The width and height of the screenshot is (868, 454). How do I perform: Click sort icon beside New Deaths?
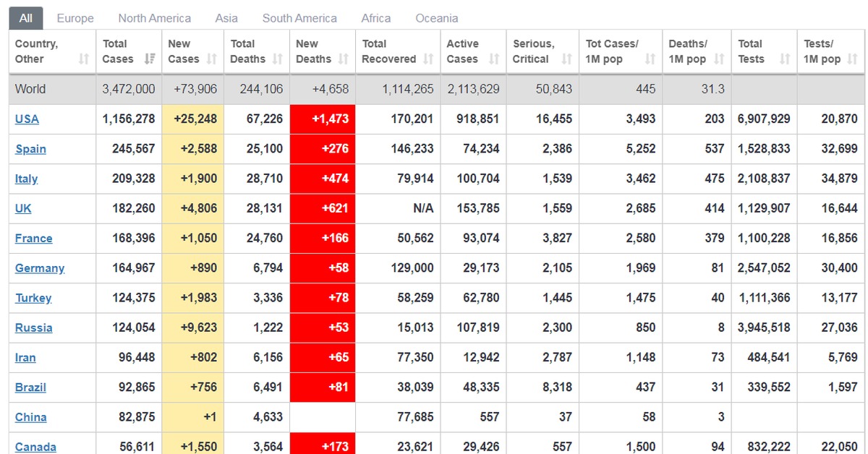click(343, 59)
